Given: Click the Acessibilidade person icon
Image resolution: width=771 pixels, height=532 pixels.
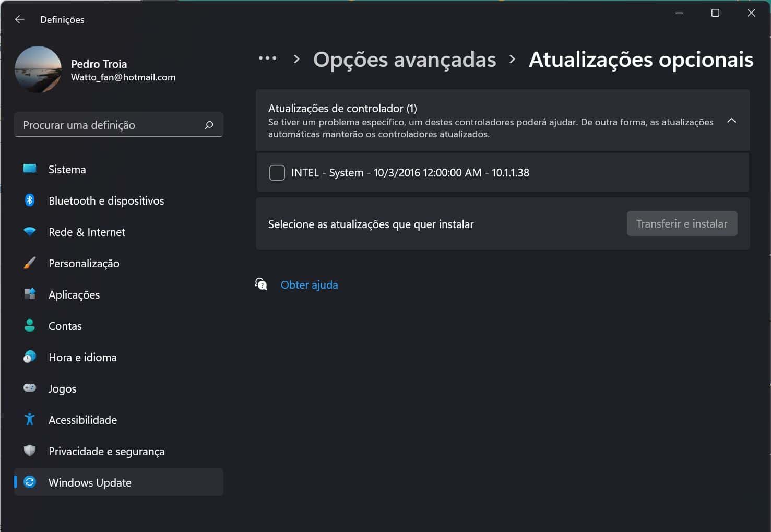Looking at the screenshot, I should tap(30, 419).
